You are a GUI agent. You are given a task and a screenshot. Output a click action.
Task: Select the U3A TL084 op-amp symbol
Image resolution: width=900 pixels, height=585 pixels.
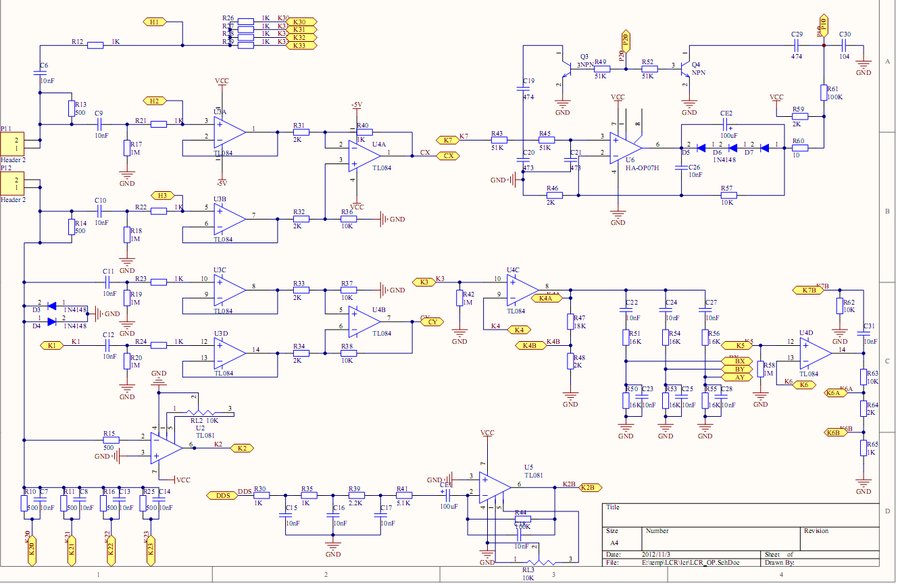coord(228,131)
